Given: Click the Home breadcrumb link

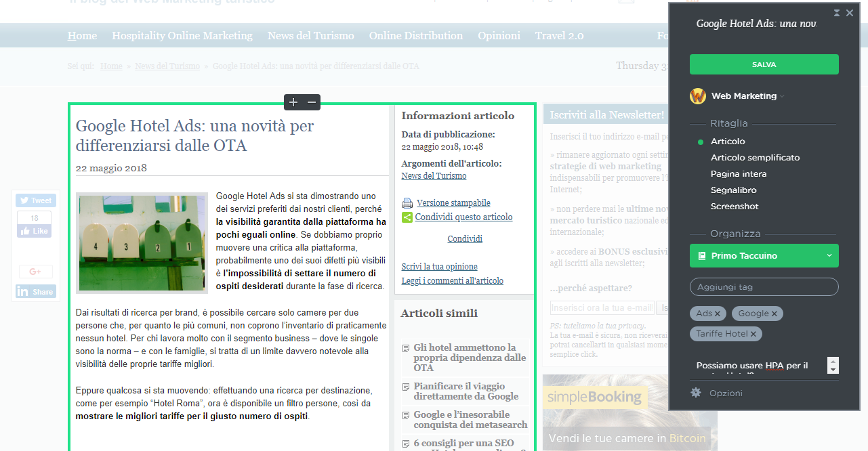Looking at the screenshot, I should 111,66.
